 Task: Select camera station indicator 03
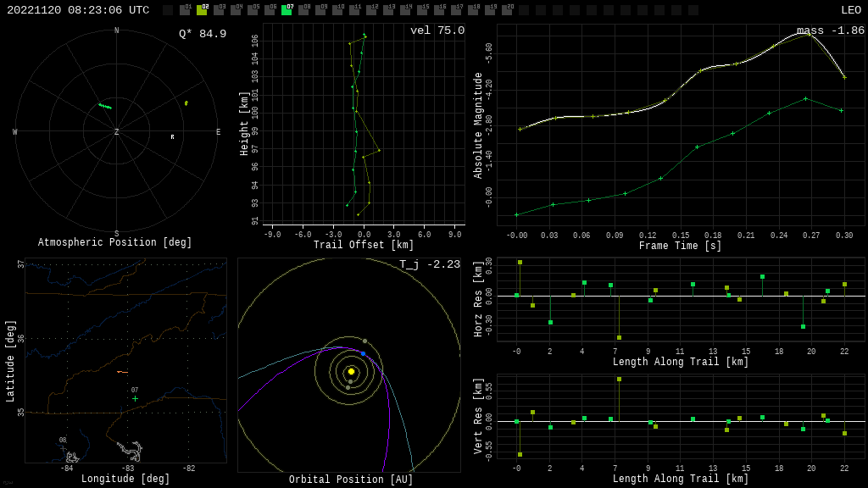[219, 10]
